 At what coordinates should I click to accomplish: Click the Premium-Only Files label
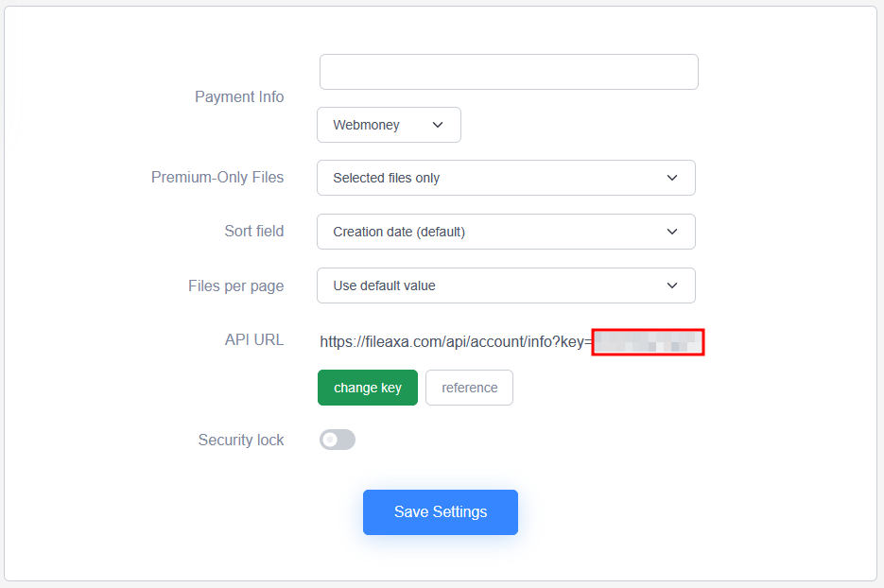[x=217, y=177]
